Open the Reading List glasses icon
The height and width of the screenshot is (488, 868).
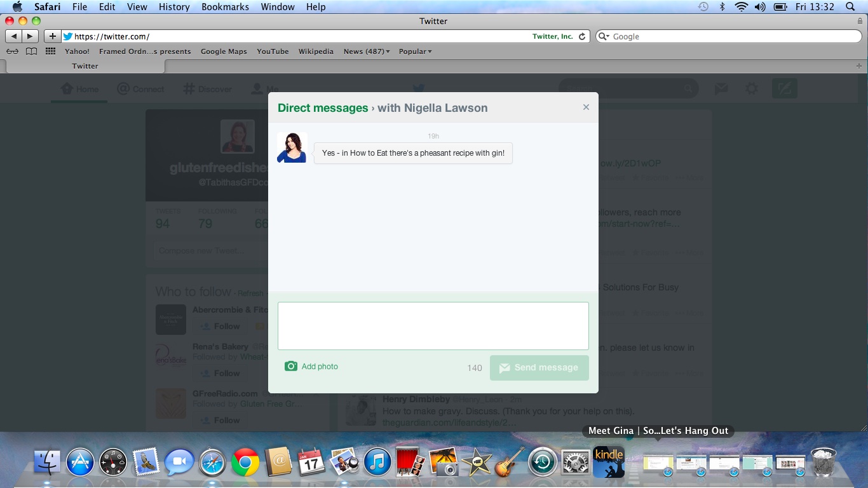pyautogui.click(x=12, y=51)
